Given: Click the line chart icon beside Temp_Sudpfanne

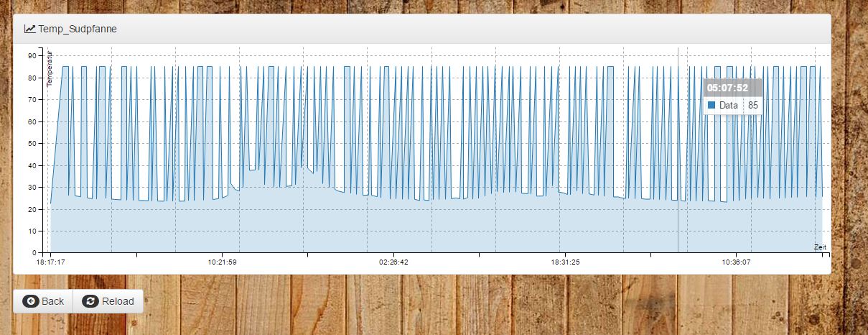Looking at the screenshot, I should pos(29,29).
